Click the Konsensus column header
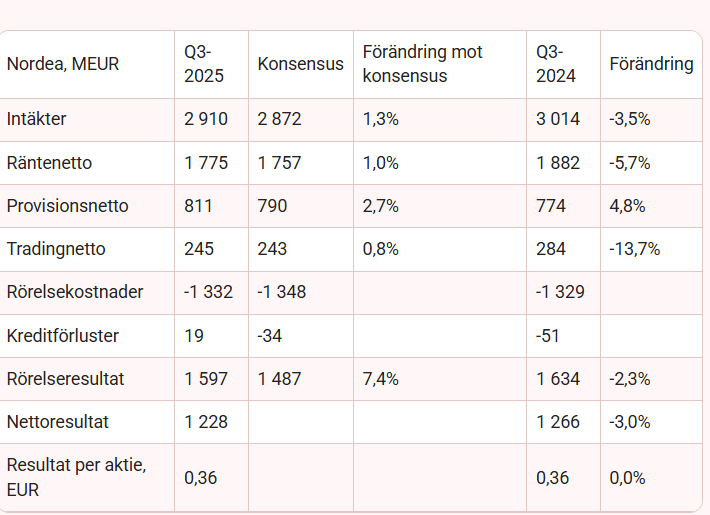 pyautogui.click(x=300, y=64)
